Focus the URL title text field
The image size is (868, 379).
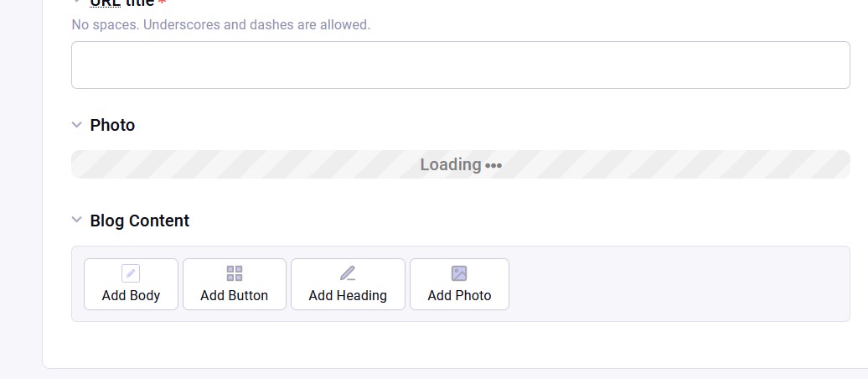coord(460,65)
